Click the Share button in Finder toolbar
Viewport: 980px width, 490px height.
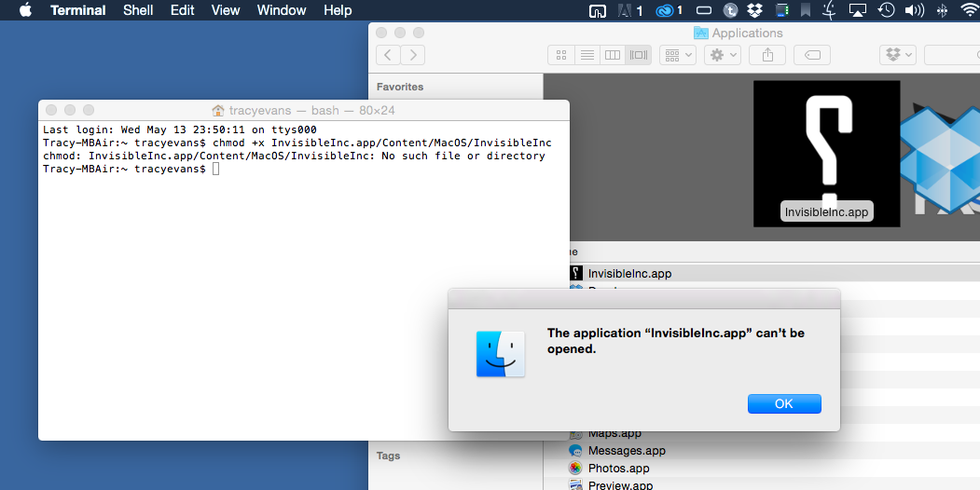coord(767,56)
